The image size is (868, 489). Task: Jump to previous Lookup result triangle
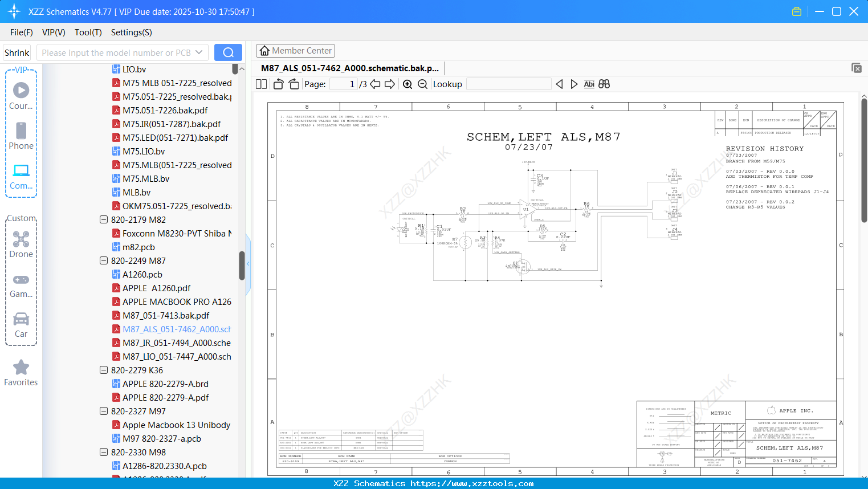(559, 84)
